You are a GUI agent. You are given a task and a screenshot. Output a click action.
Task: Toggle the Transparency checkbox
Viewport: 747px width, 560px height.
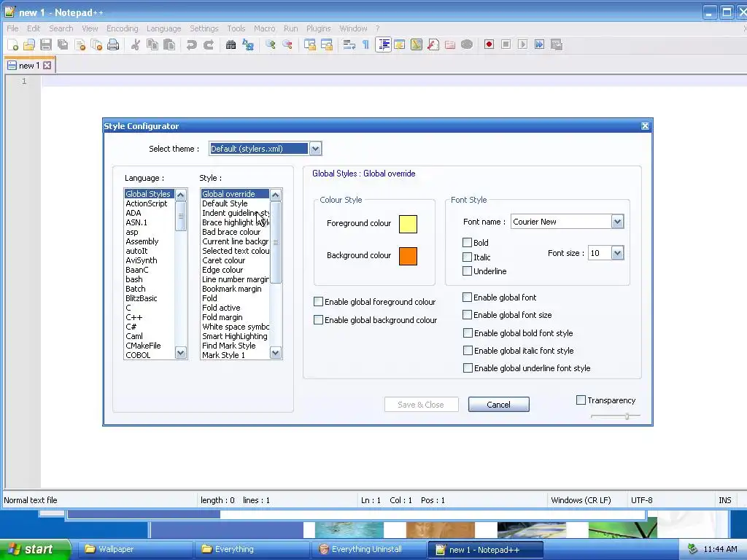(x=581, y=400)
